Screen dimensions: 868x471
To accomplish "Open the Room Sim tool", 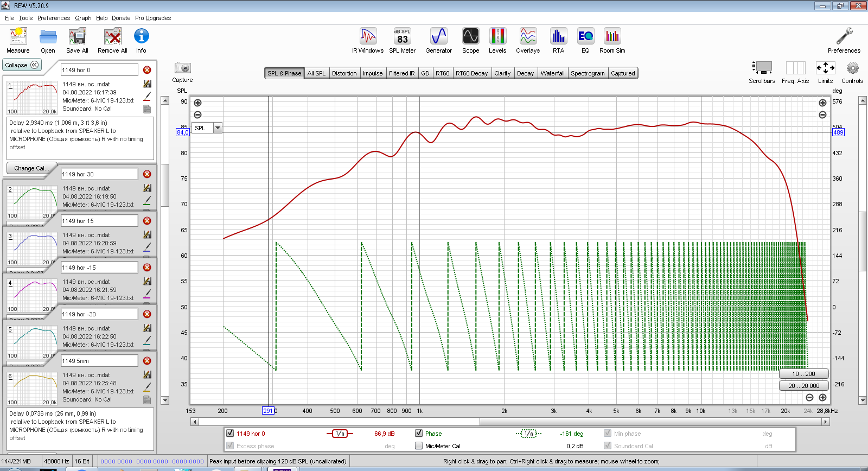I will coord(612,41).
